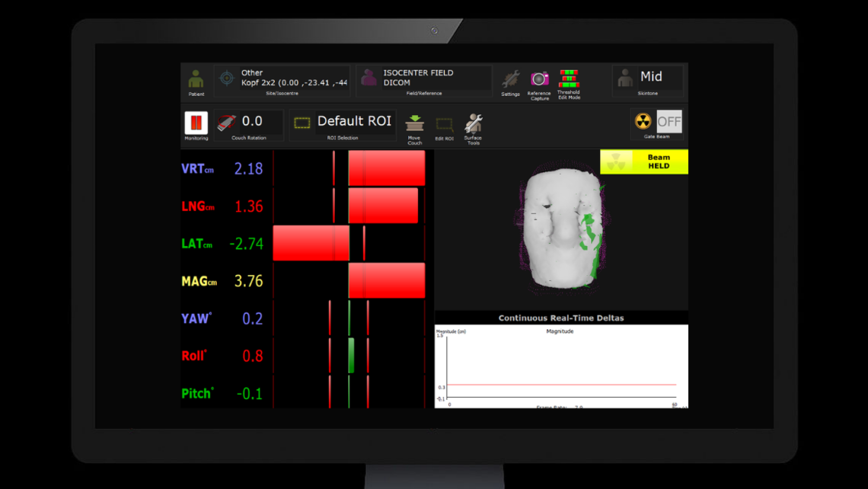Click the Continuous Real-Time Deltas header
The image size is (868, 489).
click(x=561, y=318)
